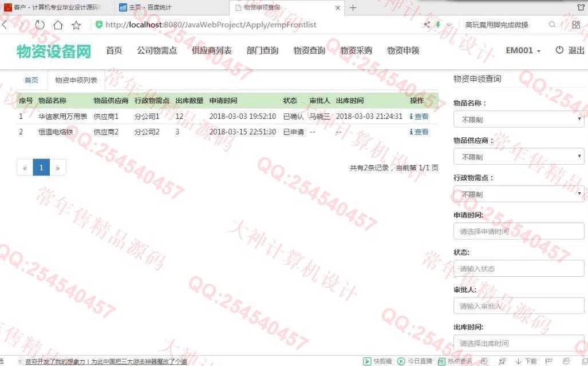588x366 pixels.
Task: Click the 华谊家用万用表 item name cell
Action: (62, 117)
